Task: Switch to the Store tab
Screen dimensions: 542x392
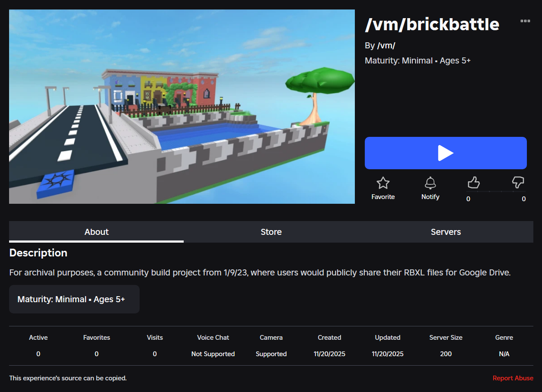Action: pyautogui.click(x=271, y=232)
